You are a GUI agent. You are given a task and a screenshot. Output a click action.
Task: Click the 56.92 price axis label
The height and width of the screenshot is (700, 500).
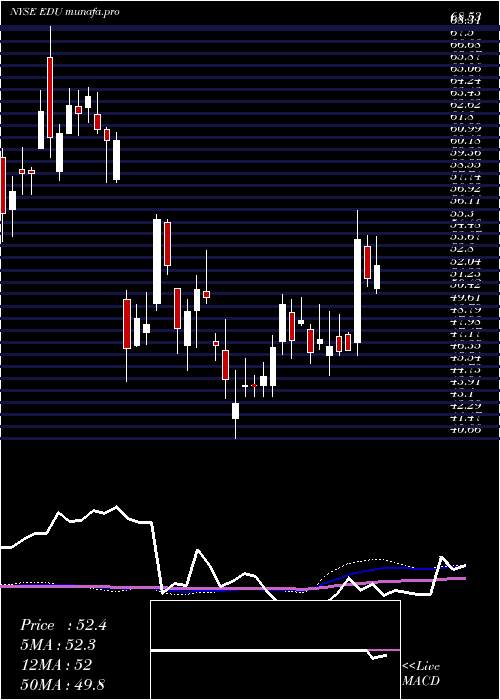(x=466, y=189)
